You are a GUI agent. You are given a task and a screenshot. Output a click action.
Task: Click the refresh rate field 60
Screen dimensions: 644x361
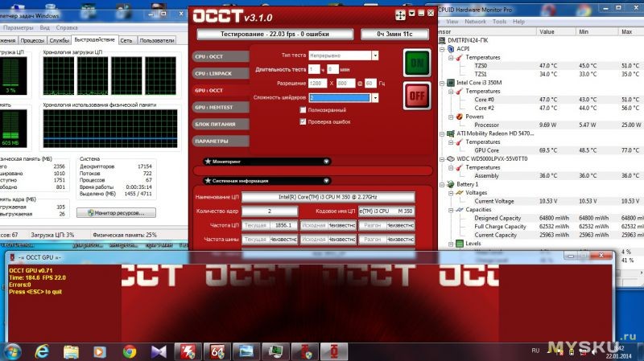(370, 84)
